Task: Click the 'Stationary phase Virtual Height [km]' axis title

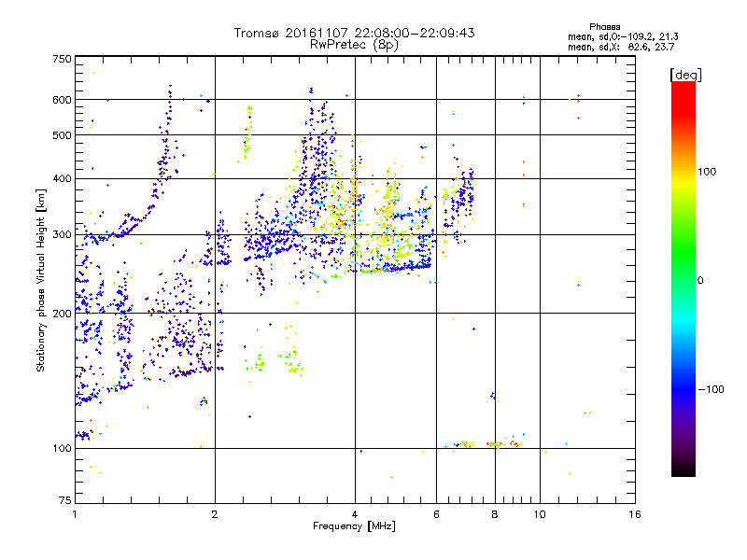Action: tap(41, 280)
